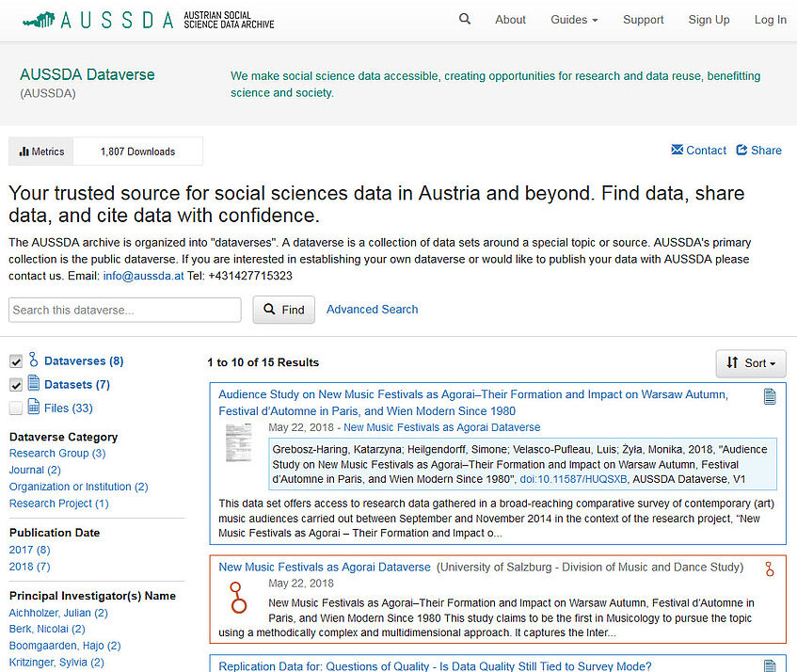Click dataset icon on Replication Data result

pyautogui.click(x=770, y=666)
